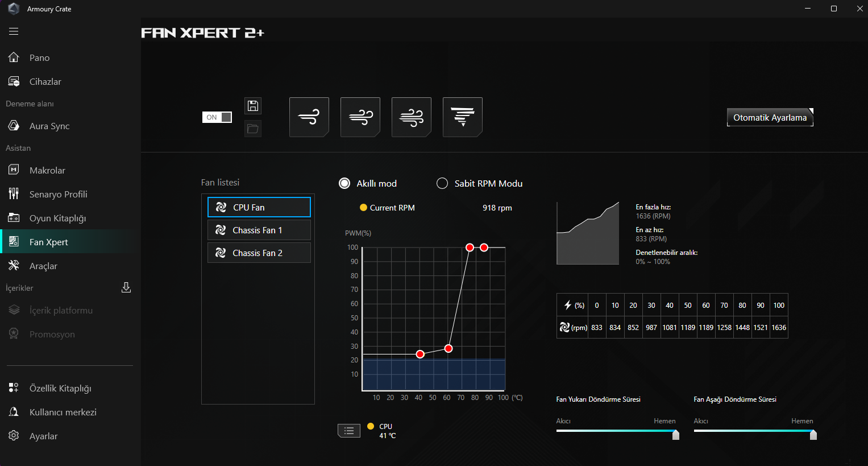Screen dimensions: 868x466
Task: Click the Aura Sync icon
Action: [x=14, y=126]
